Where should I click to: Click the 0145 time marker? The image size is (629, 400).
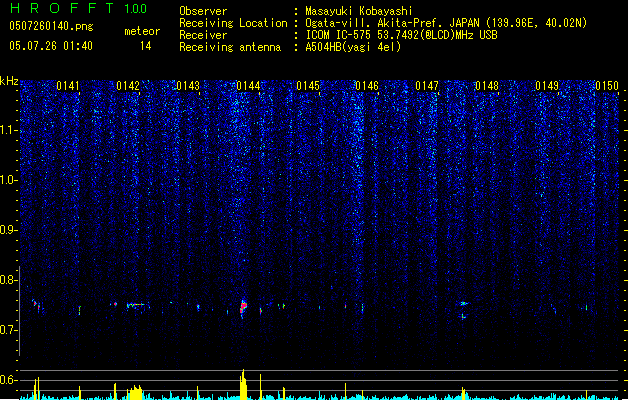[308, 86]
